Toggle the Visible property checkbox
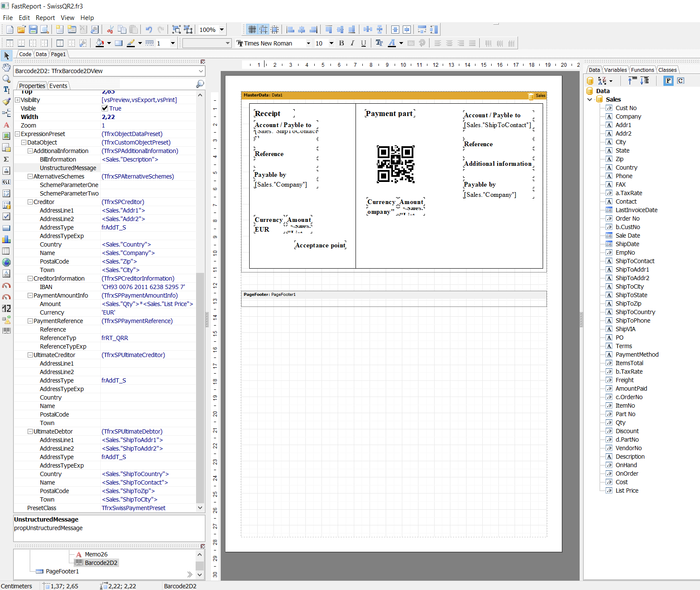This screenshot has width=700, height=590. [105, 108]
